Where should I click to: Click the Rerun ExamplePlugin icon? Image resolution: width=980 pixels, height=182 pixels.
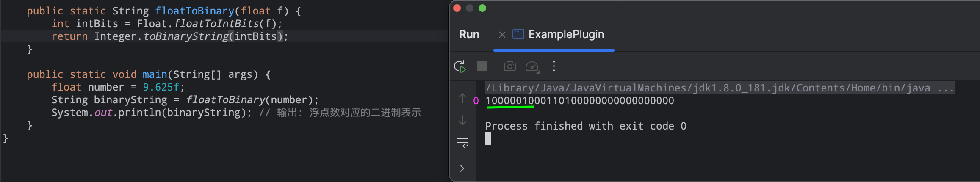[x=460, y=66]
